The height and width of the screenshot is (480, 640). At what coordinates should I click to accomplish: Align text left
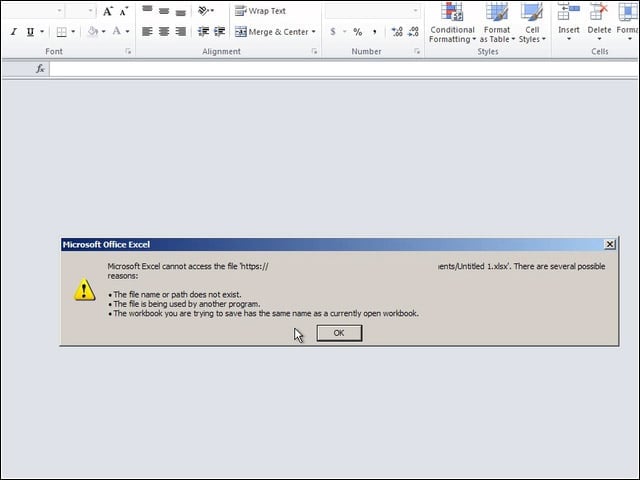coord(147,32)
